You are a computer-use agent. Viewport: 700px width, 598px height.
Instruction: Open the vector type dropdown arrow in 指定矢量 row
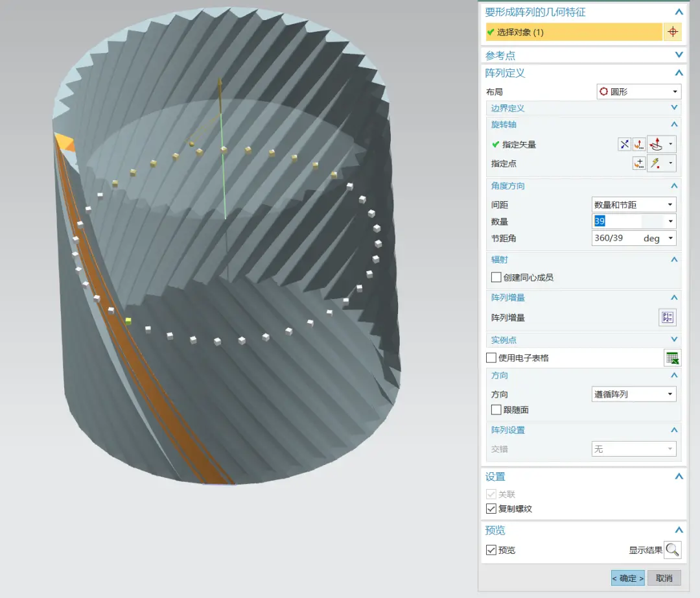click(x=671, y=144)
